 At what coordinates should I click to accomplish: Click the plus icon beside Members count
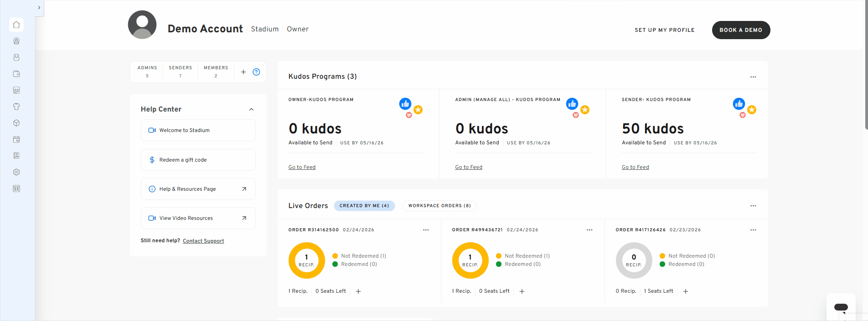click(x=243, y=72)
